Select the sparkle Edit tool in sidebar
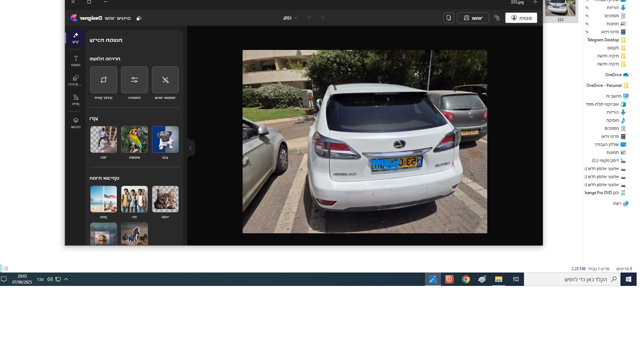This screenshot has height=362, width=644. tap(75, 38)
